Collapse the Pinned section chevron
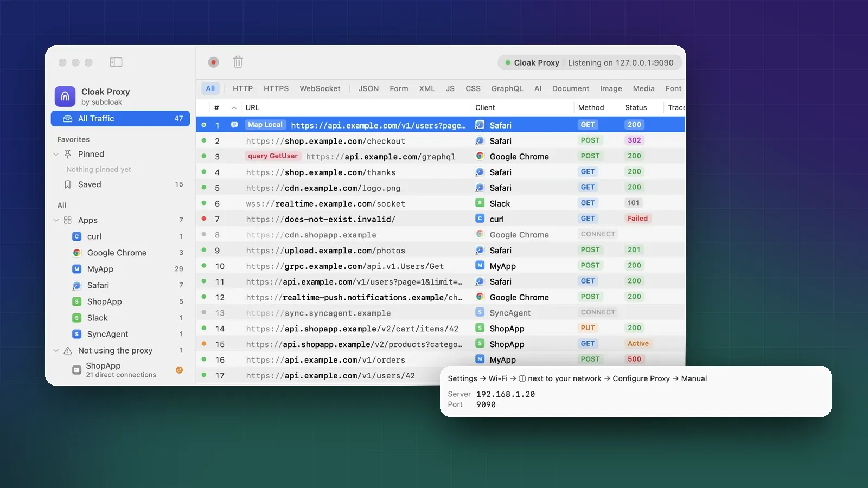This screenshot has width=868, height=488. point(56,155)
